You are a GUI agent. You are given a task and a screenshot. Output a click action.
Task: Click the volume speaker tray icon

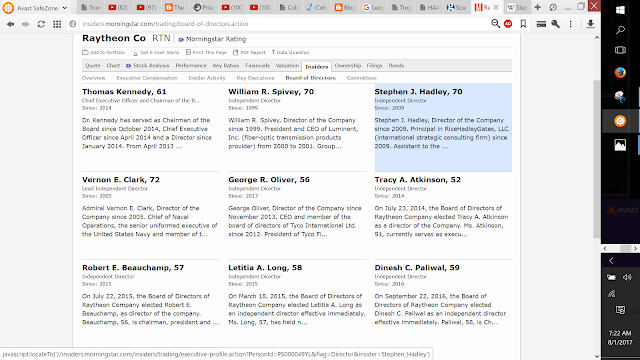627,278
